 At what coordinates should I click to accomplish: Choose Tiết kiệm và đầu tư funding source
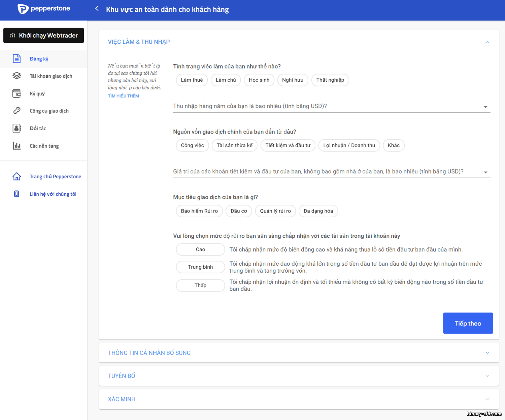288,145
